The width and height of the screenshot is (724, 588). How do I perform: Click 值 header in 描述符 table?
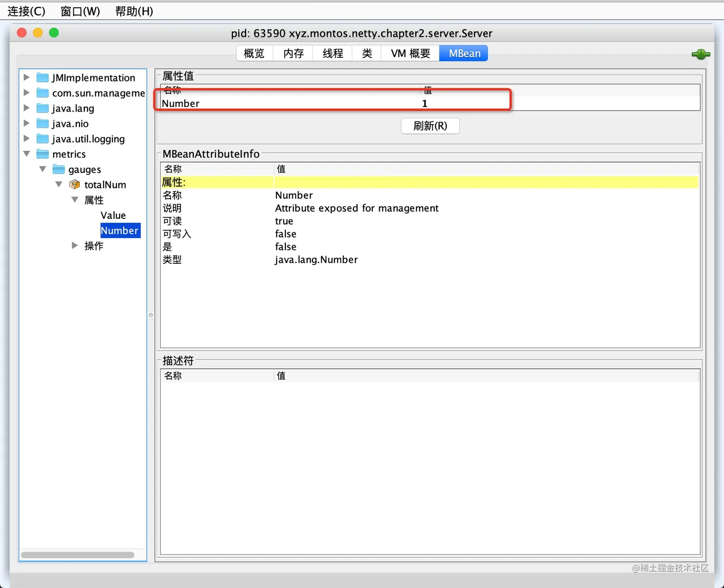(486, 376)
